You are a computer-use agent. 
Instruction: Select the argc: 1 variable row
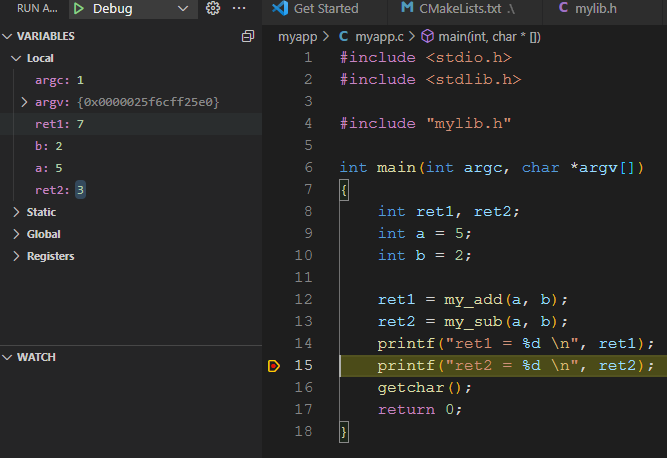click(x=131, y=80)
